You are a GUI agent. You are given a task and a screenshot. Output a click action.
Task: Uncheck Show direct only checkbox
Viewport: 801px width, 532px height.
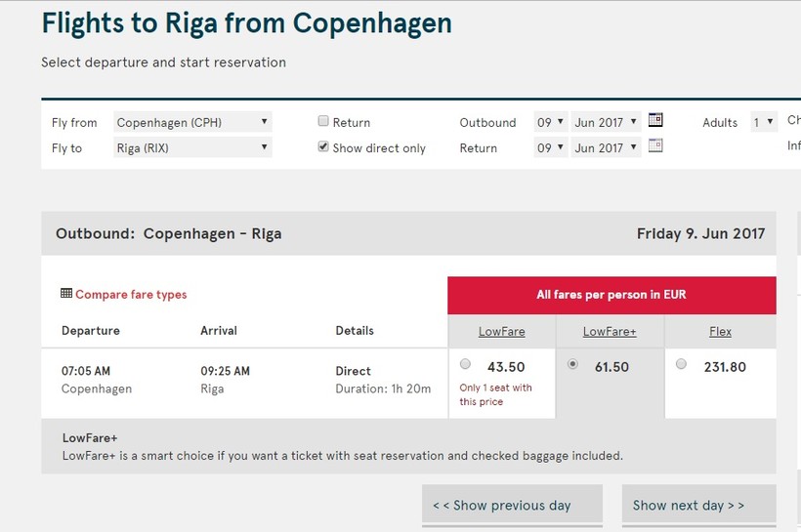323,147
